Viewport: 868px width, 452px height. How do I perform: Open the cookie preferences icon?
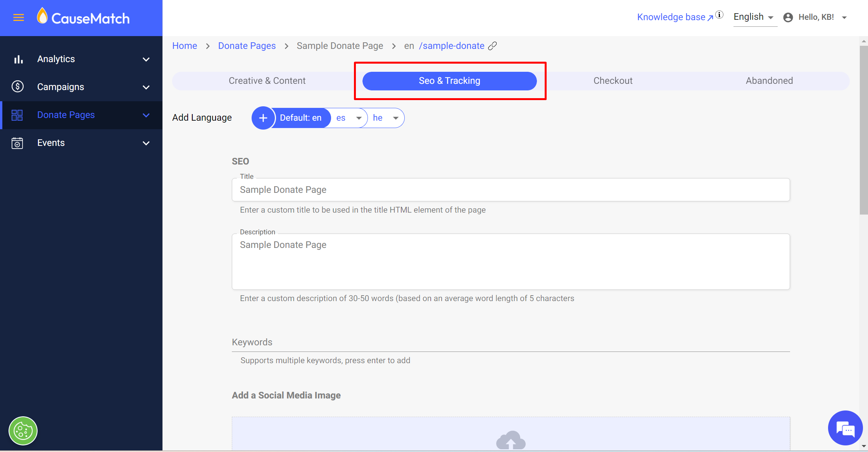click(x=23, y=431)
